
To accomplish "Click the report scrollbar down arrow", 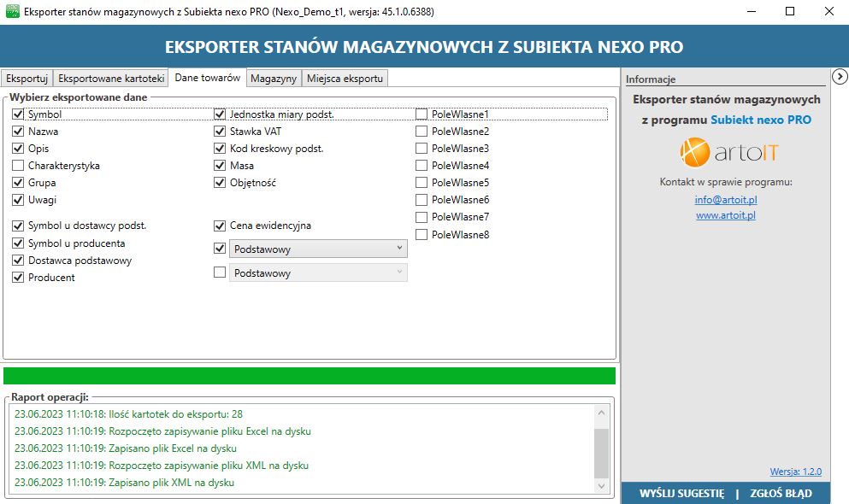I will pyautogui.click(x=599, y=487).
